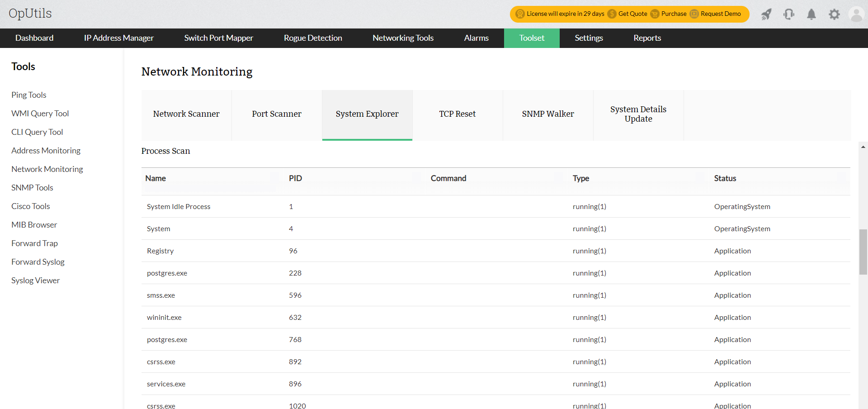Click the Network Monitoring page title

pyautogui.click(x=197, y=72)
